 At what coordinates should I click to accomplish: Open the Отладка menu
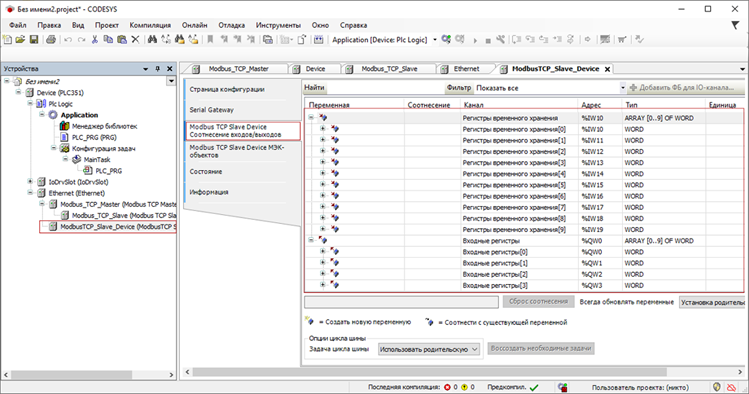(x=232, y=25)
